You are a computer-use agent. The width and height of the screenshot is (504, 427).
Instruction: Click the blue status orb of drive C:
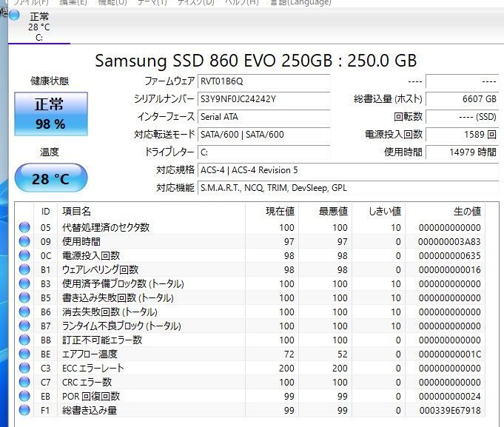pos(15,16)
